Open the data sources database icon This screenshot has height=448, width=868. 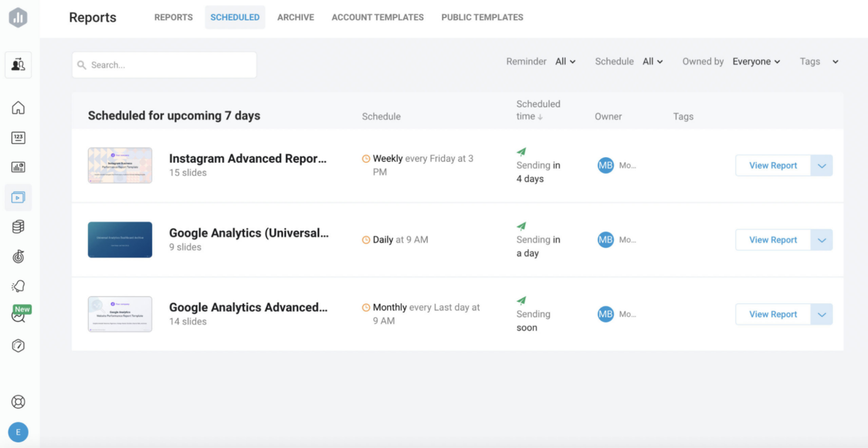[18, 226]
